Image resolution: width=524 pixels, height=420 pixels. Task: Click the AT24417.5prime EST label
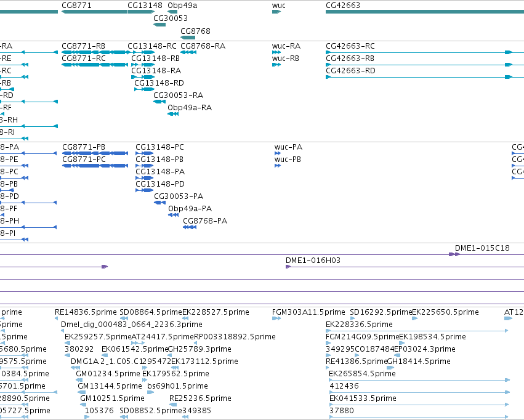[x=163, y=337]
